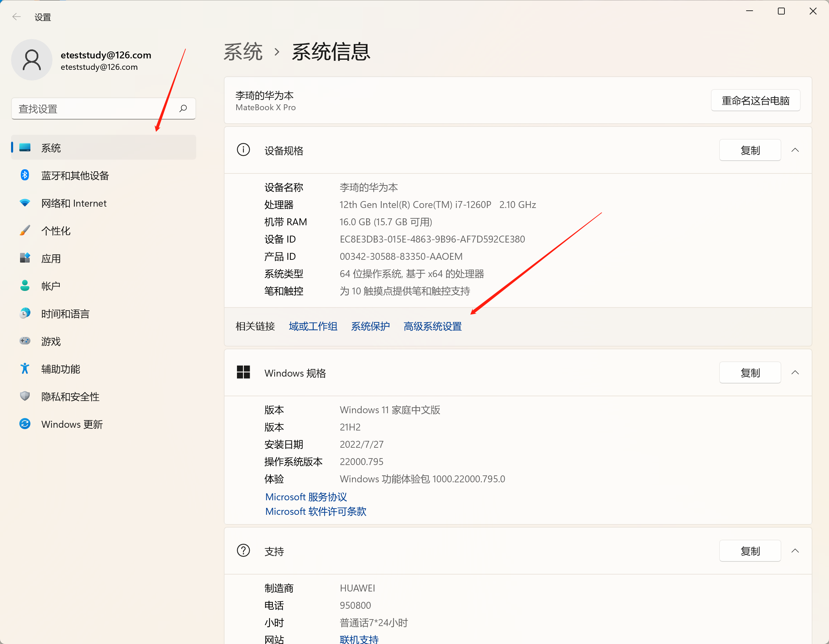Open Bluetooth and other devices settings
This screenshot has width=829, height=644.
point(75,176)
